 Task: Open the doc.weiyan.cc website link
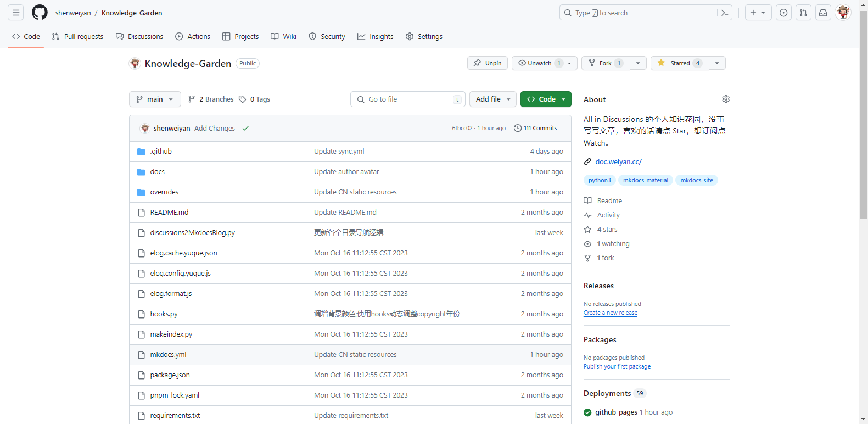(x=618, y=161)
